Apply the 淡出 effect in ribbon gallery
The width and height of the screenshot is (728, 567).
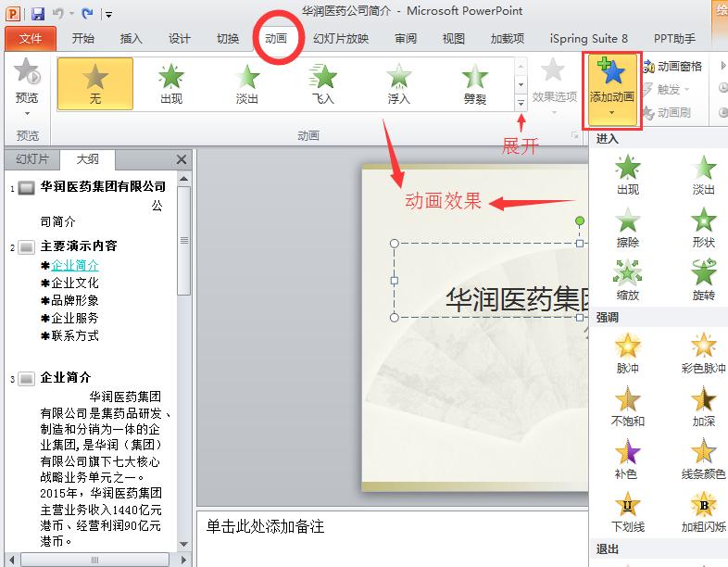[247, 84]
